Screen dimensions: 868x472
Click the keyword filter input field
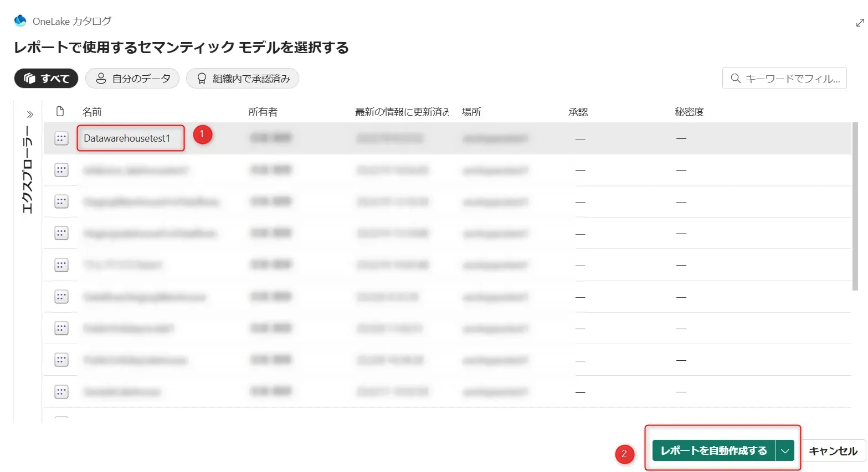pos(787,78)
